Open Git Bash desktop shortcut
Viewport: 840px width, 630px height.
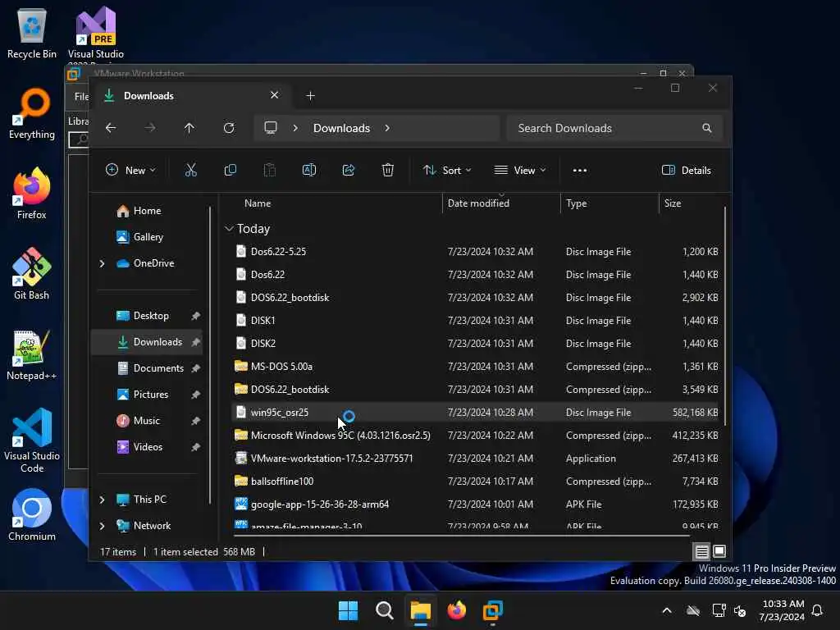[x=32, y=274]
